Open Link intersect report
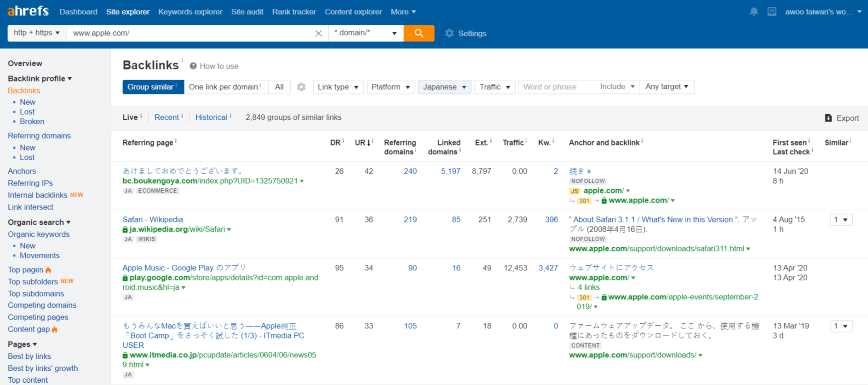Screen dimensions: 868x385 tap(30, 207)
